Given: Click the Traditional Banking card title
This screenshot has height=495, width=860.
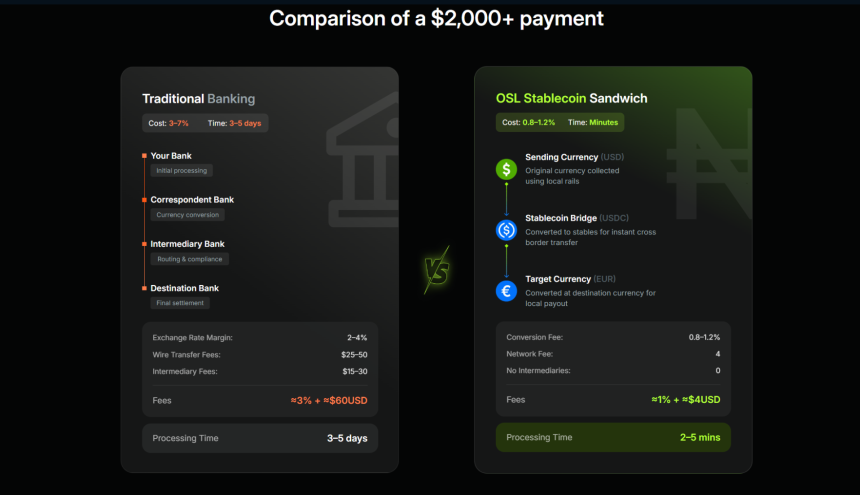Looking at the screenshot, I should click(198, 99).
